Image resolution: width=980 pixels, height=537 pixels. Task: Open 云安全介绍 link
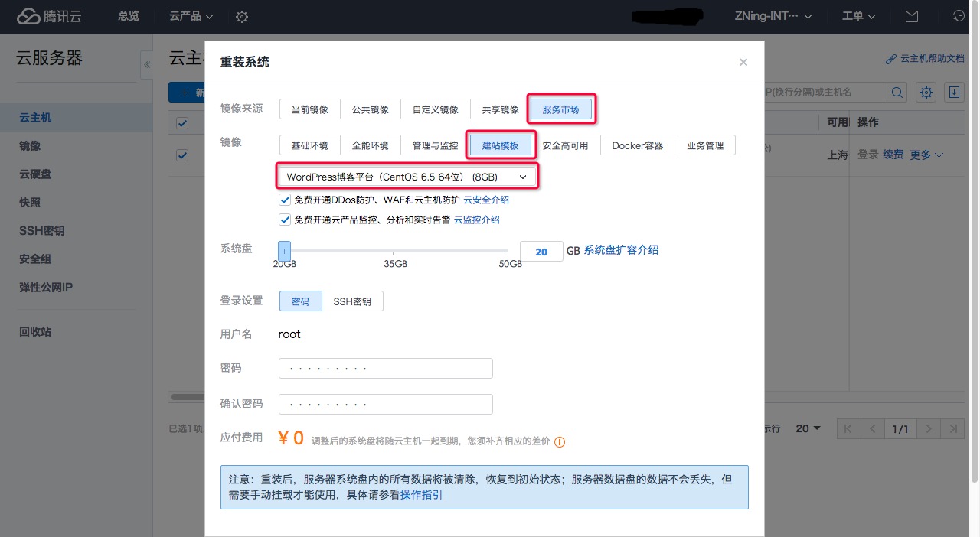point(486,200)
